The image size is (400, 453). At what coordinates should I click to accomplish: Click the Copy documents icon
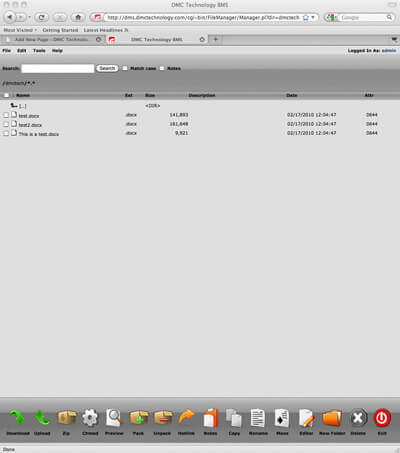(x=234, y=418)
